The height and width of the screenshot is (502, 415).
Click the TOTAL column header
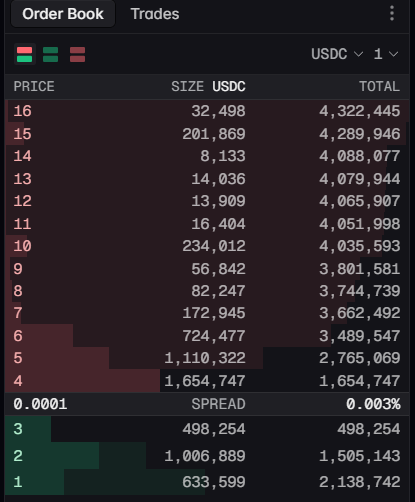[380, 86]
